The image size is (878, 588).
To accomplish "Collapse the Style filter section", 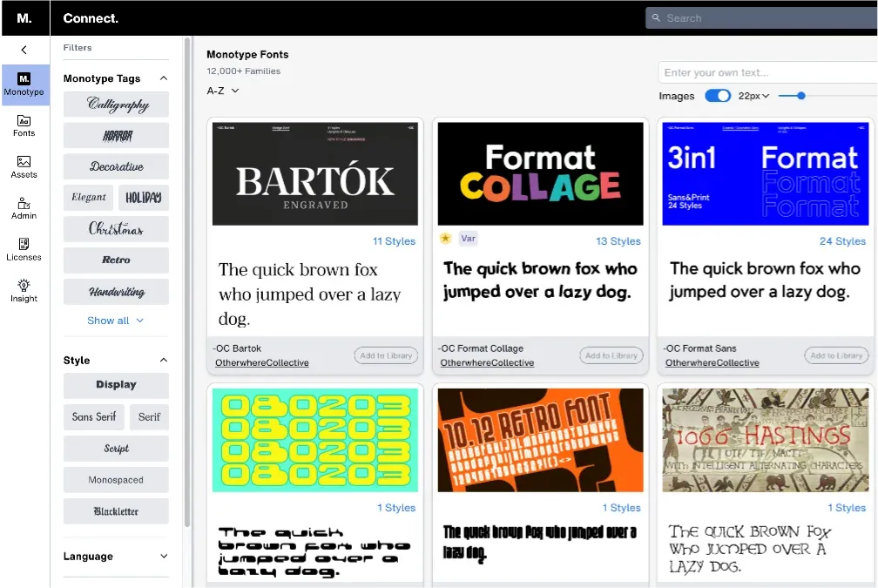I will pyautogui.click(x=164, y=360).
